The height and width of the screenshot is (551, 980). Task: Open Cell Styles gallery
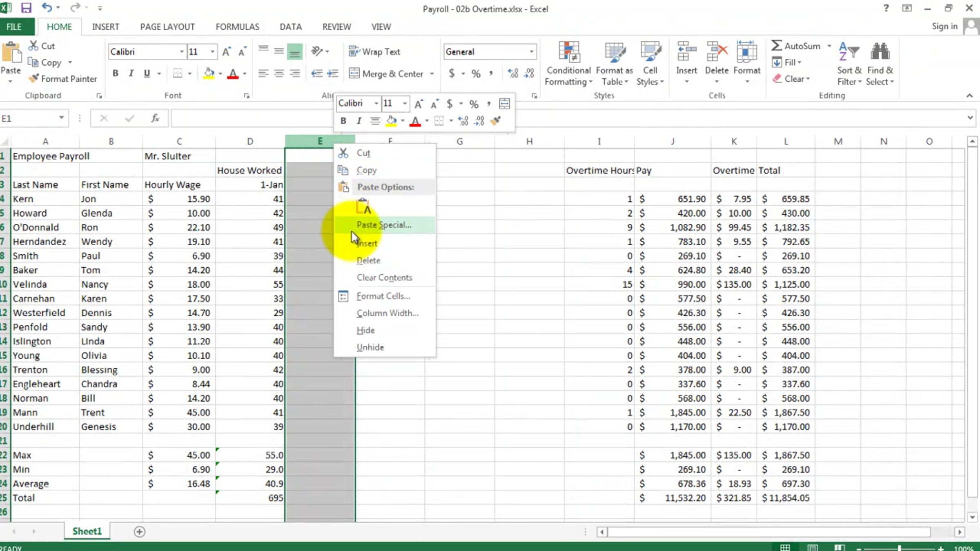650,64
